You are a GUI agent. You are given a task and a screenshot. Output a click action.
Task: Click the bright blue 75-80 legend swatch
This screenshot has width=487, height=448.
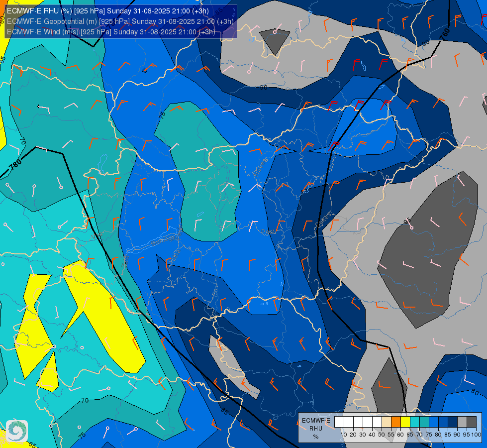[434, 422]
